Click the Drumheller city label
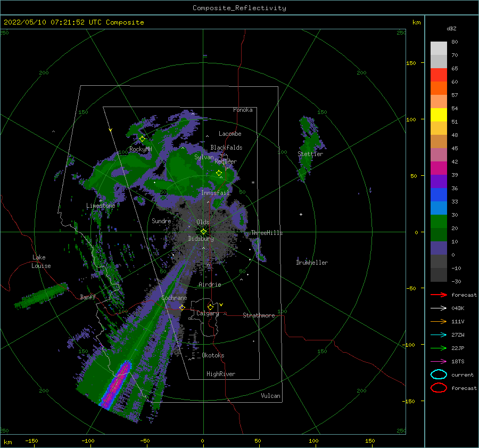This screenshot has width=479, height=448. [x=312, y=263]
